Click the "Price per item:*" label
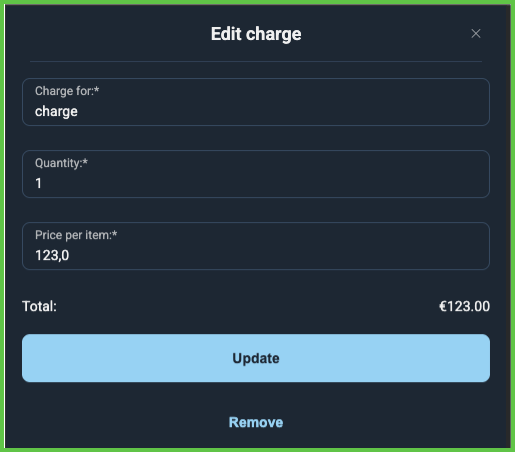Screen dimensions: 515x452 click(76, 235)
